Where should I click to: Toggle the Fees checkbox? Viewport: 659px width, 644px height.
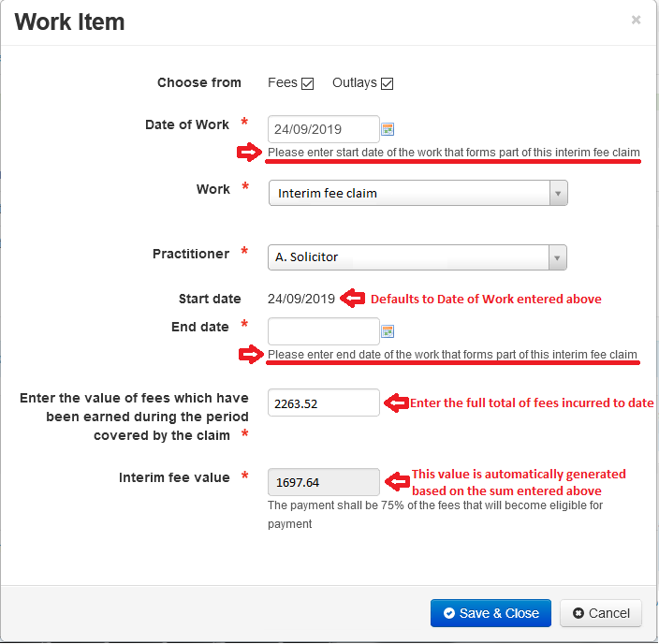(308, 83)
